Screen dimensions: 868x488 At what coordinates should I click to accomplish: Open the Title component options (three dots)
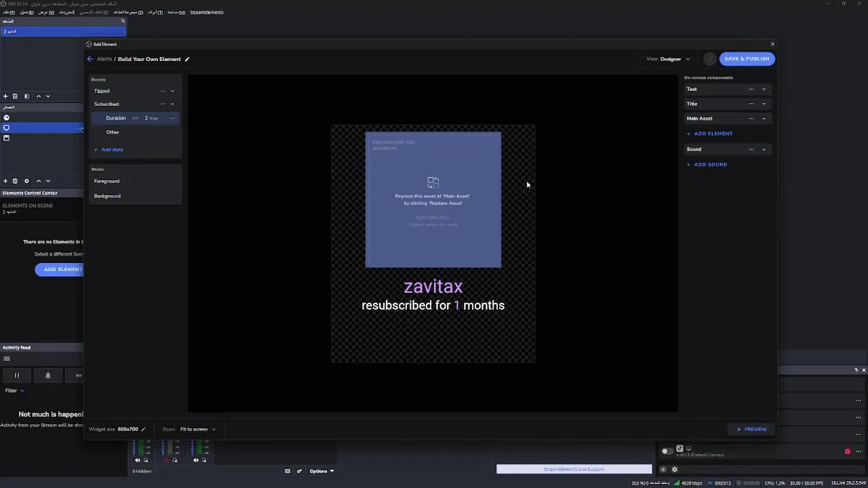click(x=751, y=104)
